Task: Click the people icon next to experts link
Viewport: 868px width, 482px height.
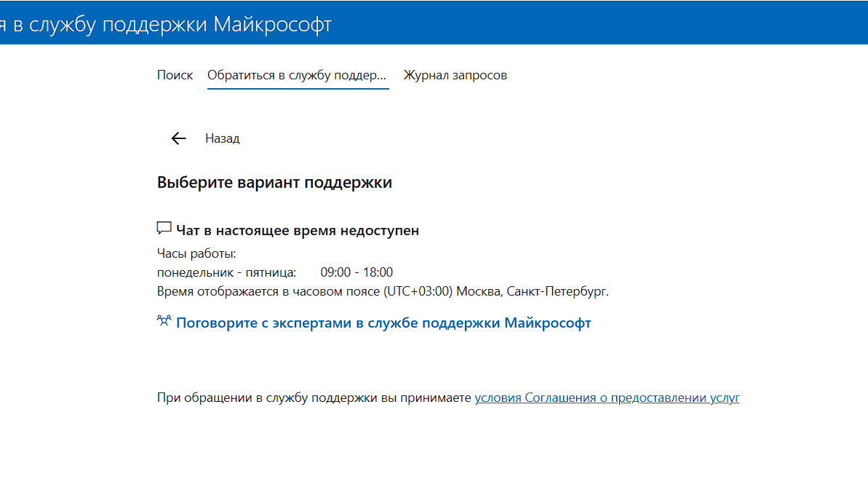Action: click(x=164, y=321)
